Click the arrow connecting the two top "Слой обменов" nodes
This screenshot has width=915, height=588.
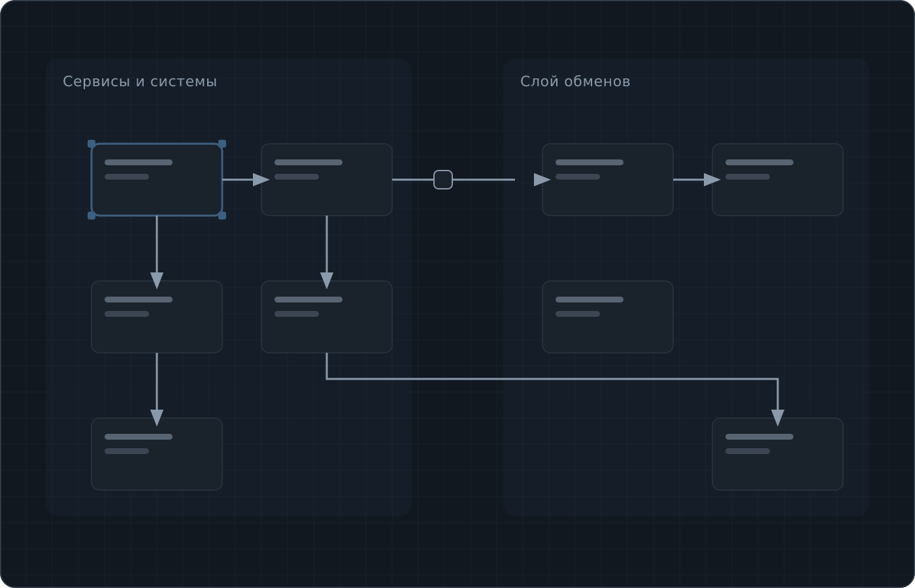tap(697, 180)
